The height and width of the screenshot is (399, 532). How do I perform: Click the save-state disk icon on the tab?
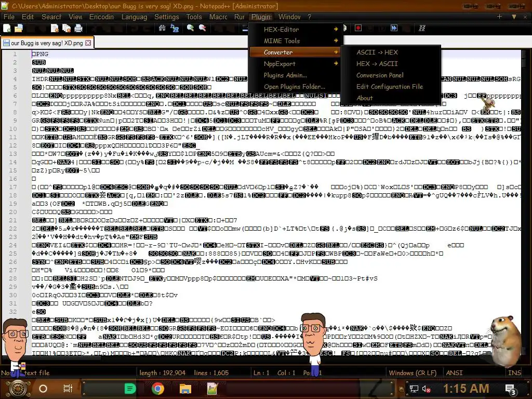(x=6, y=43)
